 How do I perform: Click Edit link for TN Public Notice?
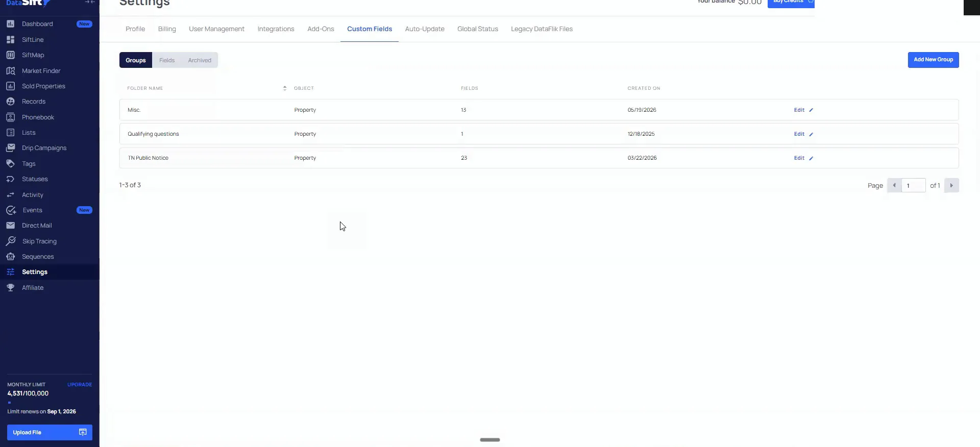click(799, 158)
